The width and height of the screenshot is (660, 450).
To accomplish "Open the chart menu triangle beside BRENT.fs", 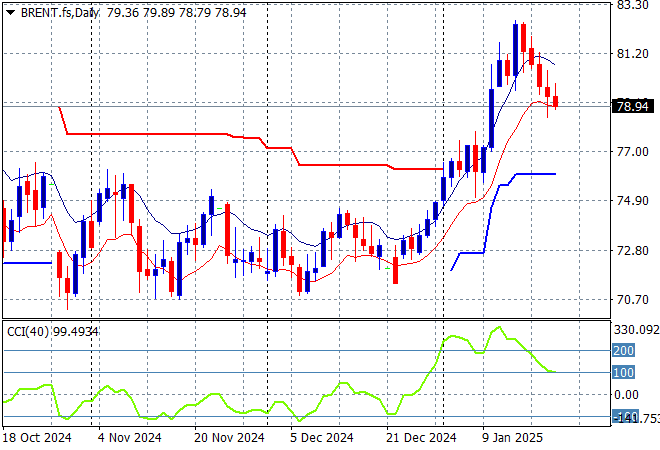I will coord(11,13).
